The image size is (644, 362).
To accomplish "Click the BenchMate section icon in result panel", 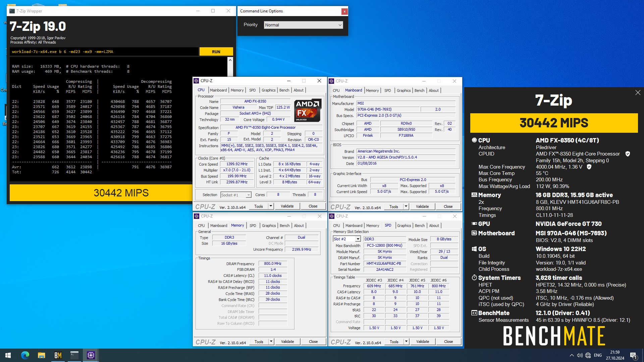I will tap(474, 313).
